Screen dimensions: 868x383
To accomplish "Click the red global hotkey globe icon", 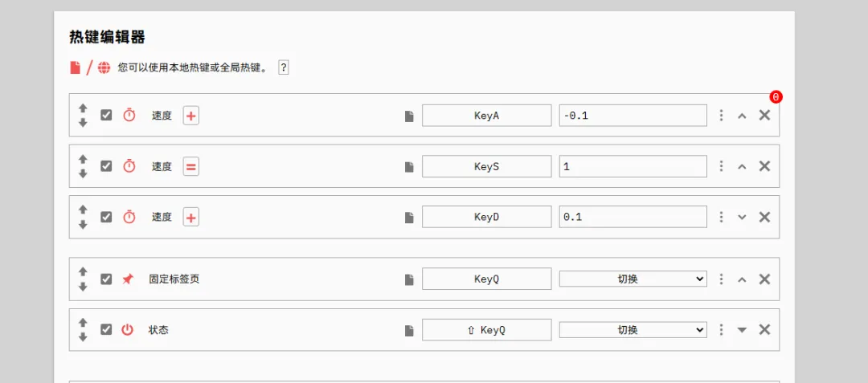I will [x=104, y=67].
